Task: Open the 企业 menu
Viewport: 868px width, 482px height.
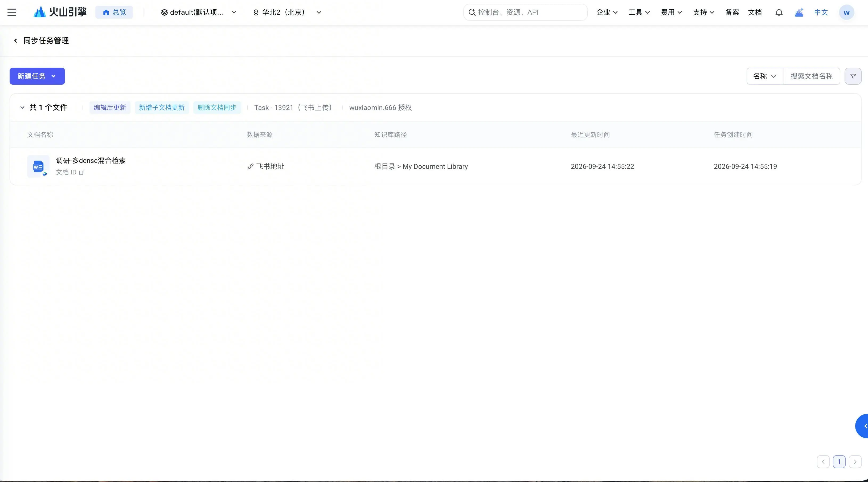Action: point(607,13)
